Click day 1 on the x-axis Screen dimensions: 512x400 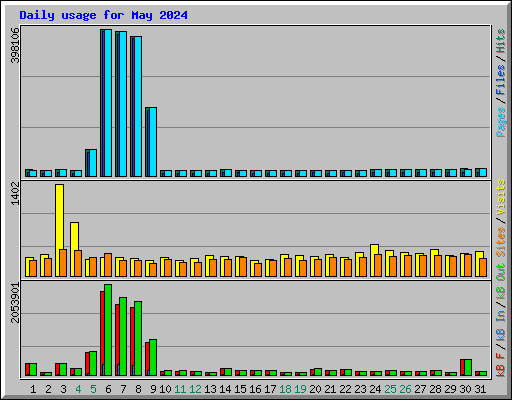click(x=33, y=389)
